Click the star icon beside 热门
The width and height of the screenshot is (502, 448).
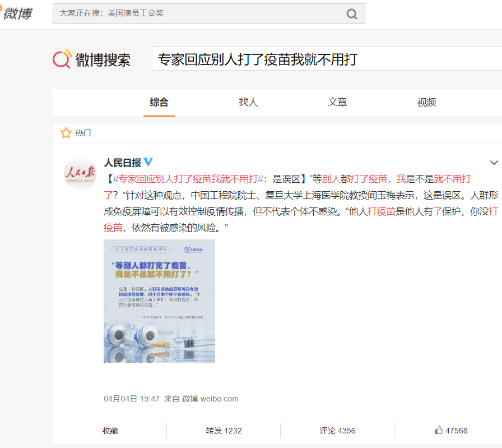point(66,133)
